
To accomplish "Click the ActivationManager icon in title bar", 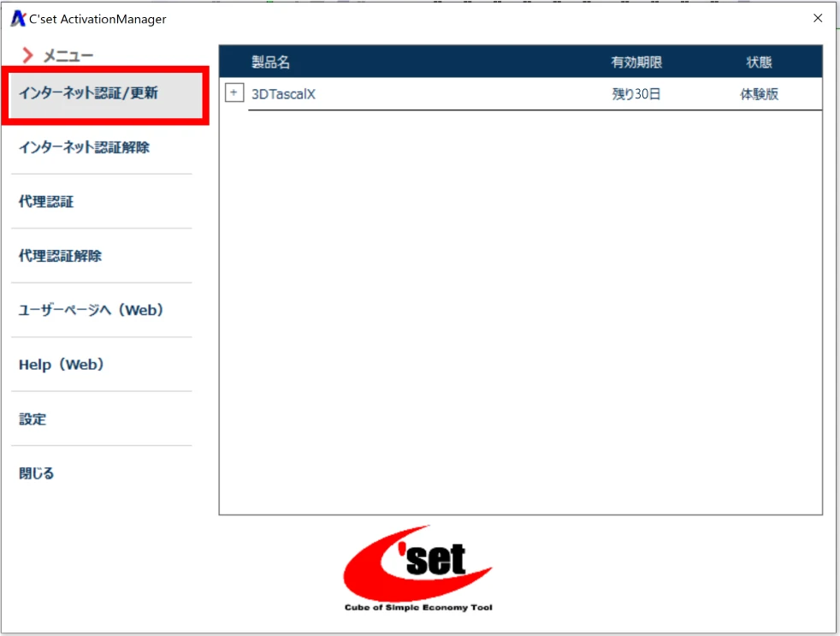I will (17, 19).
